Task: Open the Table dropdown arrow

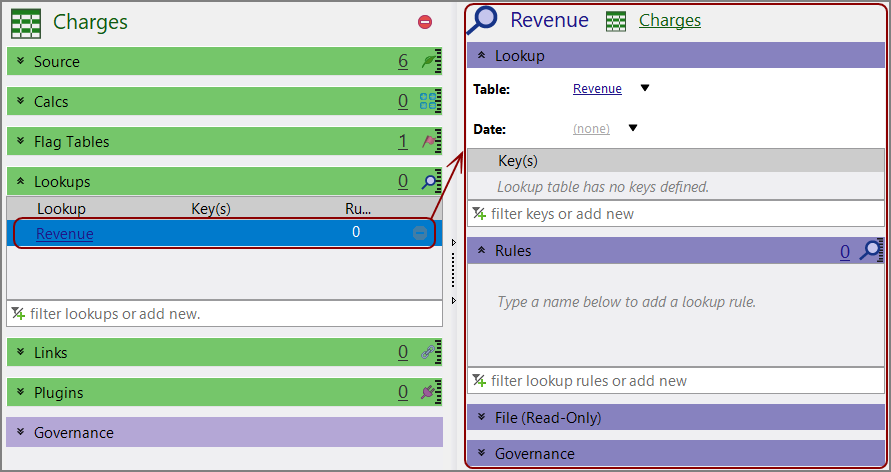Action: point(645,88)
